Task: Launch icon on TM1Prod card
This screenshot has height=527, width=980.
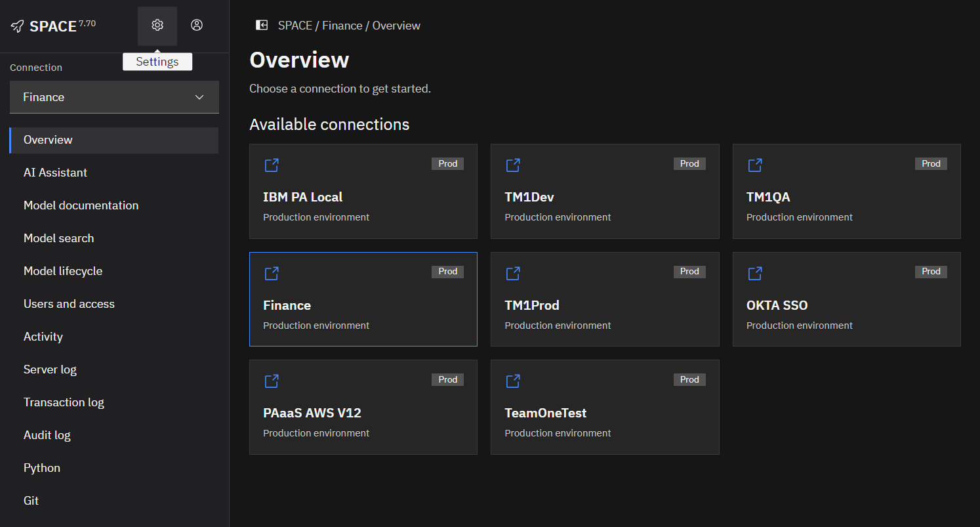Action: point(513,274)
